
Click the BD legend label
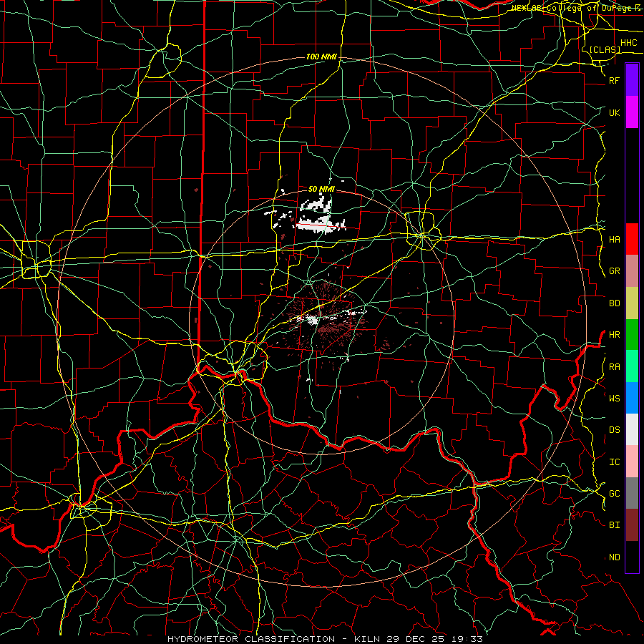[x=614, y=303]
